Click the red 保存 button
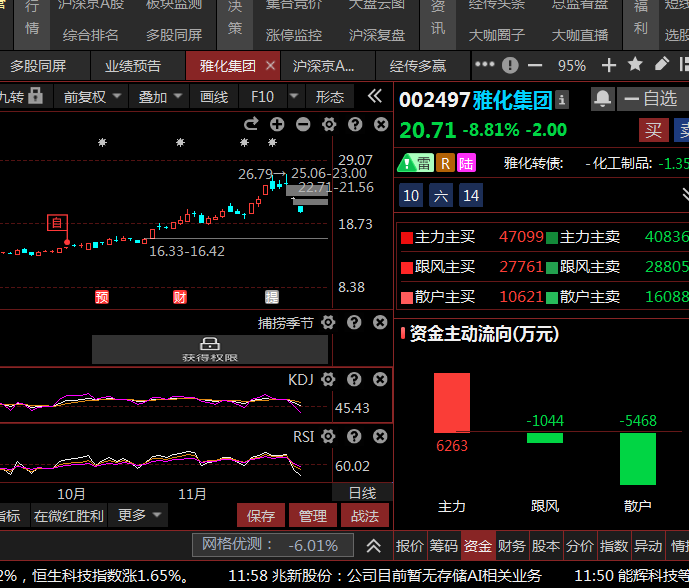689x588 pixels. click(261, 515)
